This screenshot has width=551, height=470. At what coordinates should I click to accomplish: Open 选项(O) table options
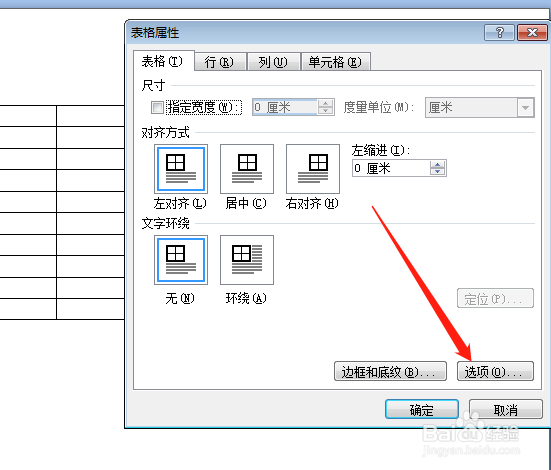click(495, 372)
